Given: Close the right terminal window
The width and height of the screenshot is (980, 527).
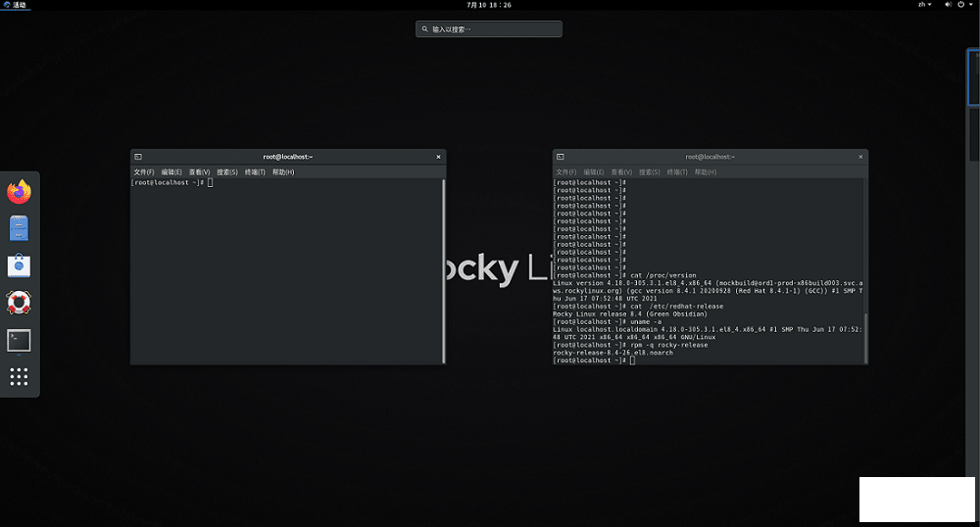Looking at the screenshot, I should pos(860,157).
